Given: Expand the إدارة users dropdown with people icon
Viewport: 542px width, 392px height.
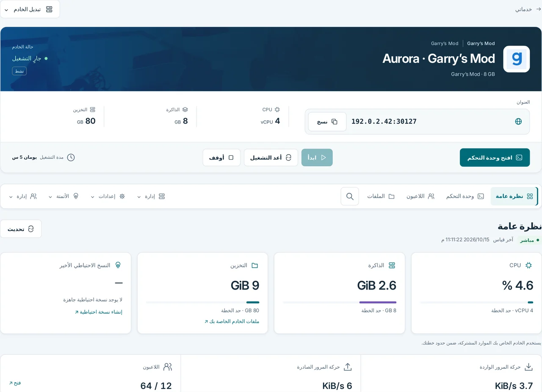Looking at the screenshot, I should point(23,196).
